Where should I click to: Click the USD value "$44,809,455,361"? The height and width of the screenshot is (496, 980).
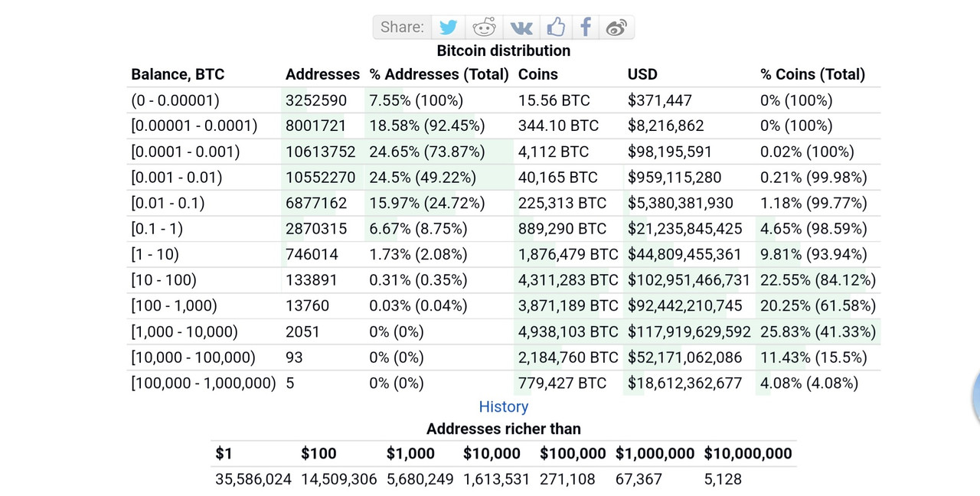684,254
